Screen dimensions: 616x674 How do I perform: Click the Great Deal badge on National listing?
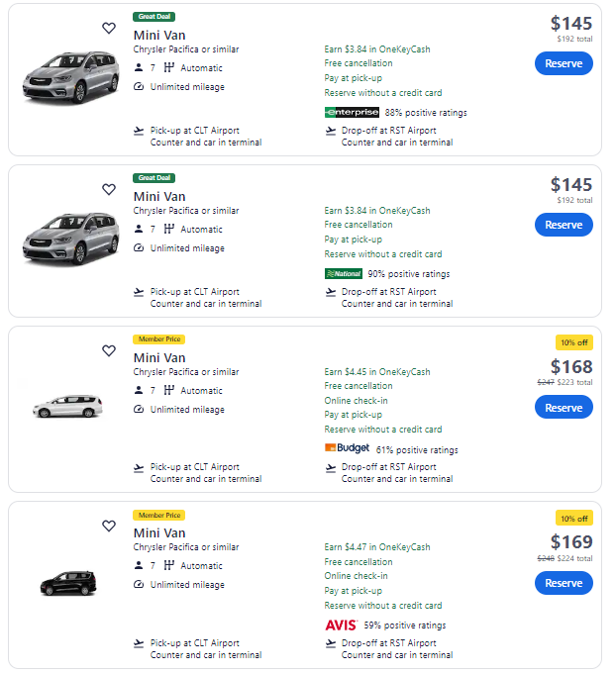[x=154, y=178]
